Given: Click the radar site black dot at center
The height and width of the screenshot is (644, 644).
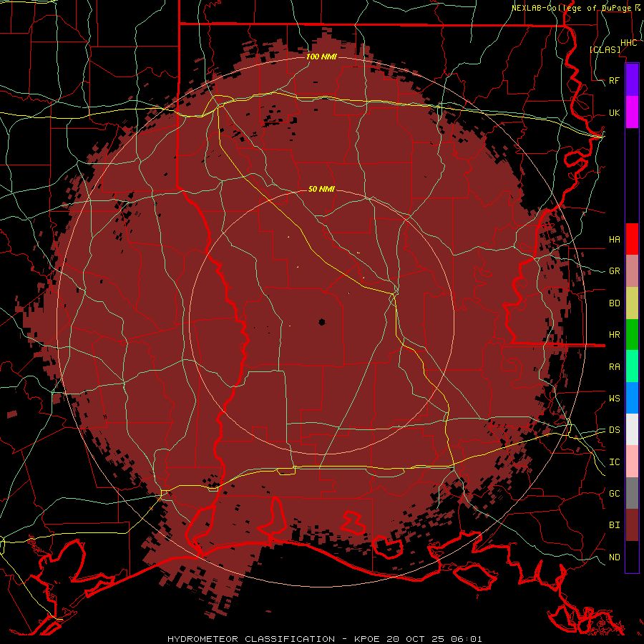Looking at the screenshot, I should (x=322, y=323).
